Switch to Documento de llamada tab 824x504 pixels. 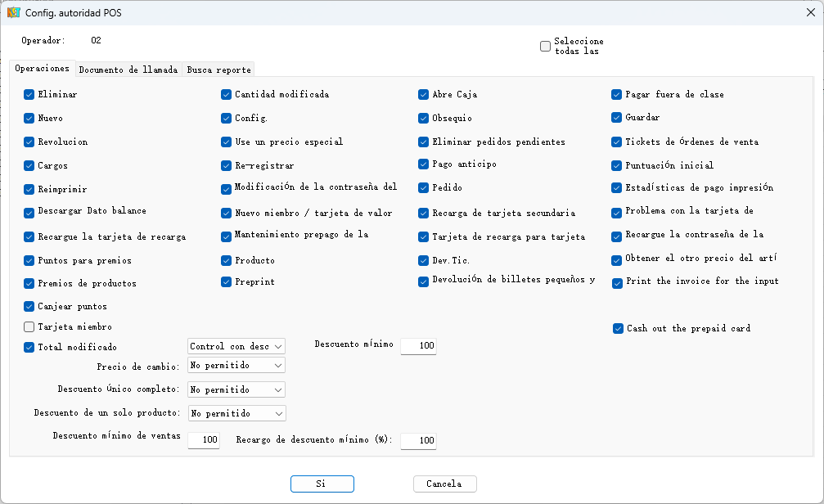click(x=128, y=70)
